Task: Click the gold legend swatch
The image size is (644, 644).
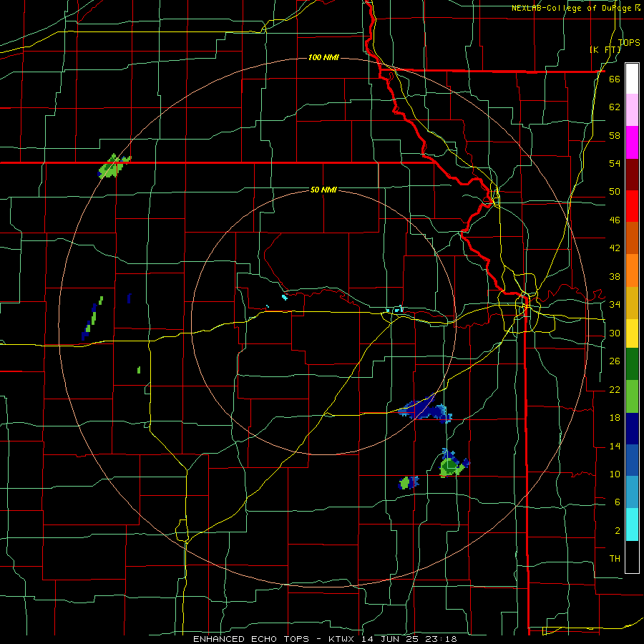Action: [x=632, y=302]
